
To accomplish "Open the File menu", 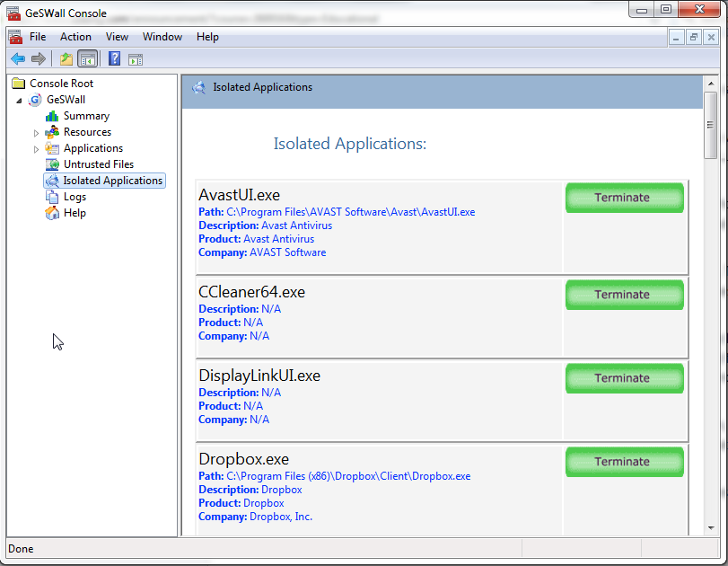I will [x=38, y=37].
